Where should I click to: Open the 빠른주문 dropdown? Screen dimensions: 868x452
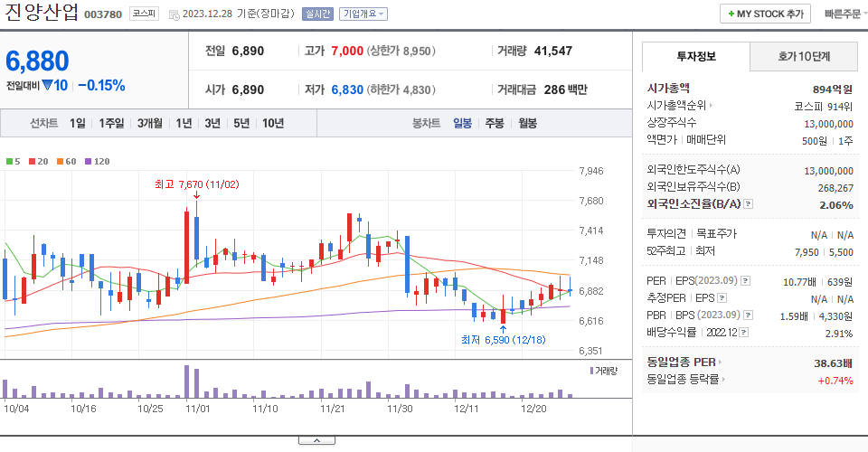pos(844,14)
